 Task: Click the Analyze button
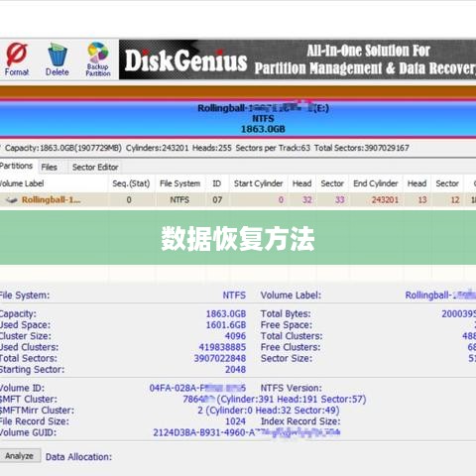coord(20,456)
